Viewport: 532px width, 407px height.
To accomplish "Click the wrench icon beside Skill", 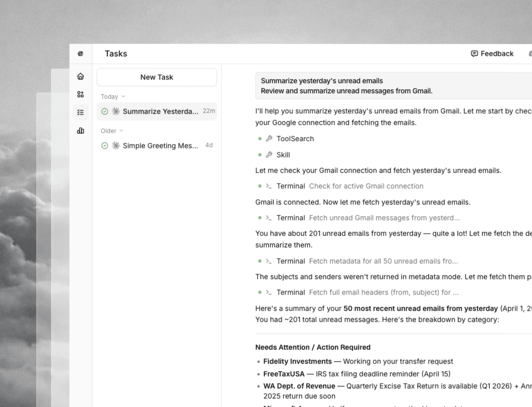I will pos(269,155).
